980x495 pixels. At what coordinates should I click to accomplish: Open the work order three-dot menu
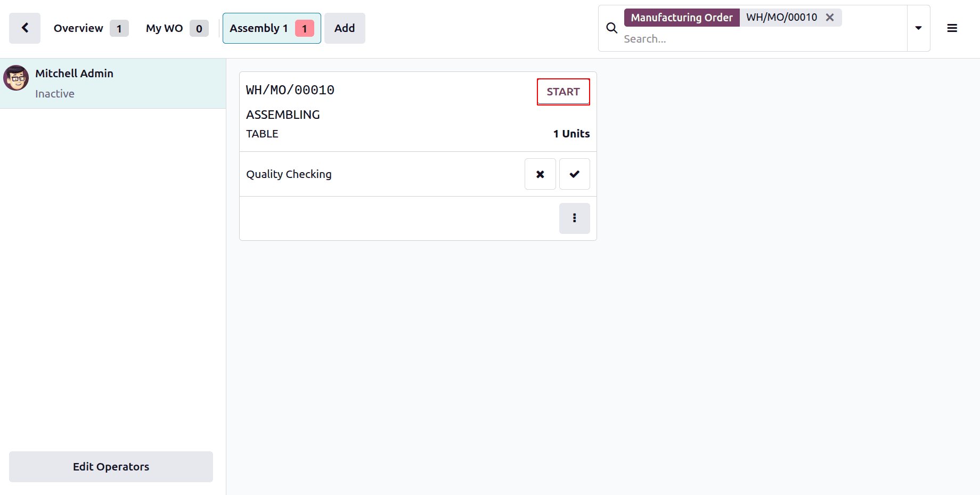(575, 218)
